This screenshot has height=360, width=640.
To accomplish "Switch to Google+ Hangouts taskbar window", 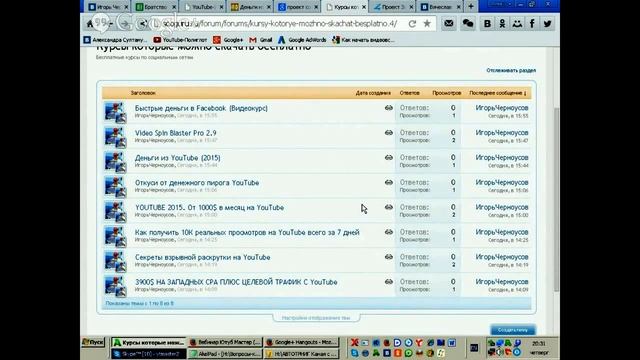I will [302, 342].
